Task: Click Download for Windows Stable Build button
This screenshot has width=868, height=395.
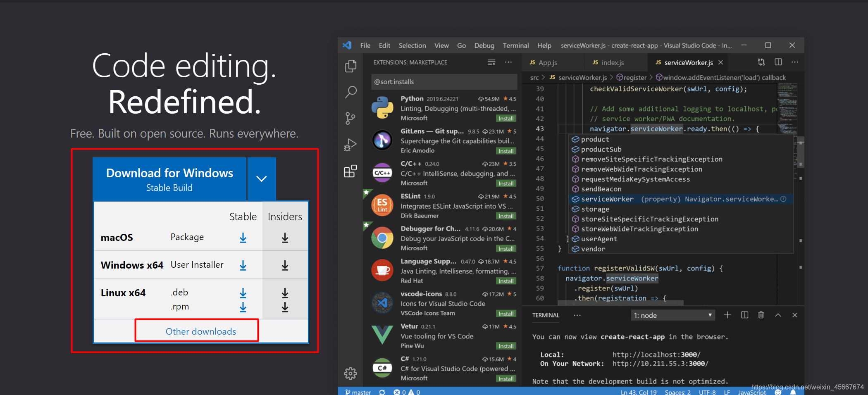Action: (170, 179)
